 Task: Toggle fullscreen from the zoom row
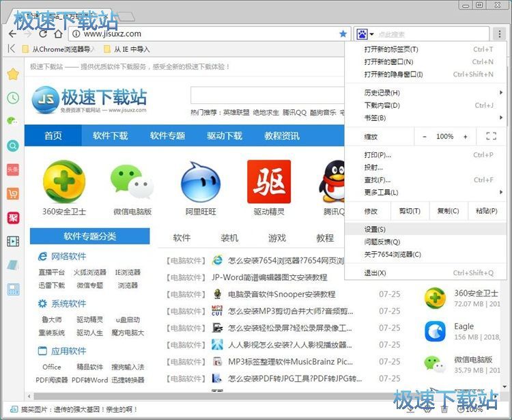coord(491,137)
